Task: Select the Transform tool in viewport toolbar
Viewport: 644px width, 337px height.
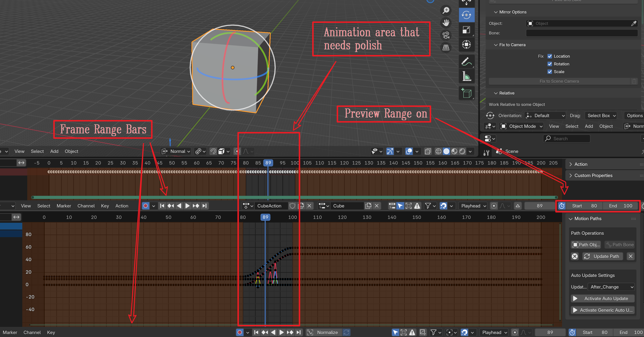Action: coord(466,45)
